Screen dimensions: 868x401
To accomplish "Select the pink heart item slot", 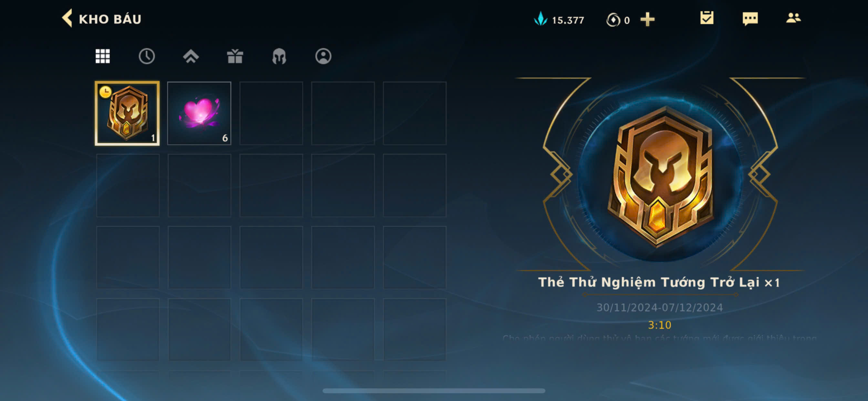I will point(199,113).
